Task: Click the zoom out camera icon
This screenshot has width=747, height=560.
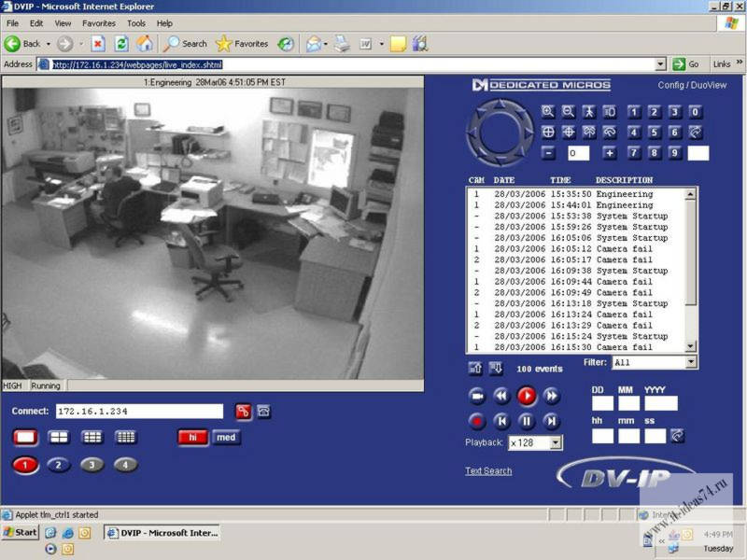Action: (x=568, y=111)
